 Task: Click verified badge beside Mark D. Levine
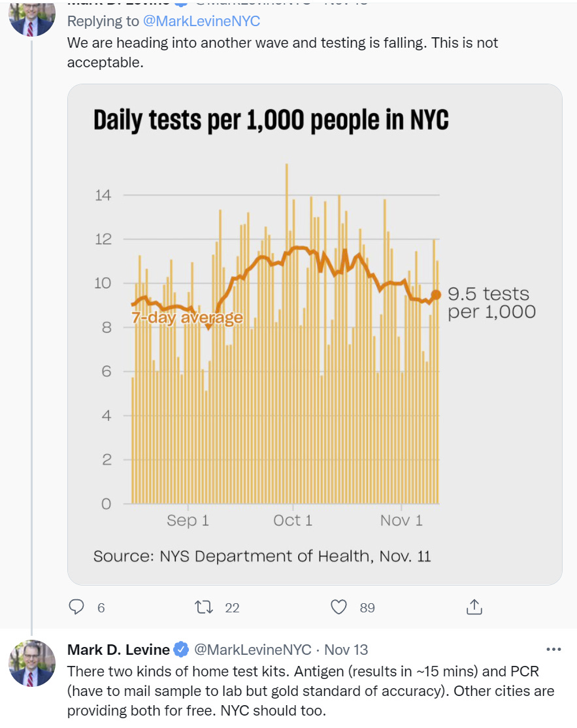(x=182, y=650)
